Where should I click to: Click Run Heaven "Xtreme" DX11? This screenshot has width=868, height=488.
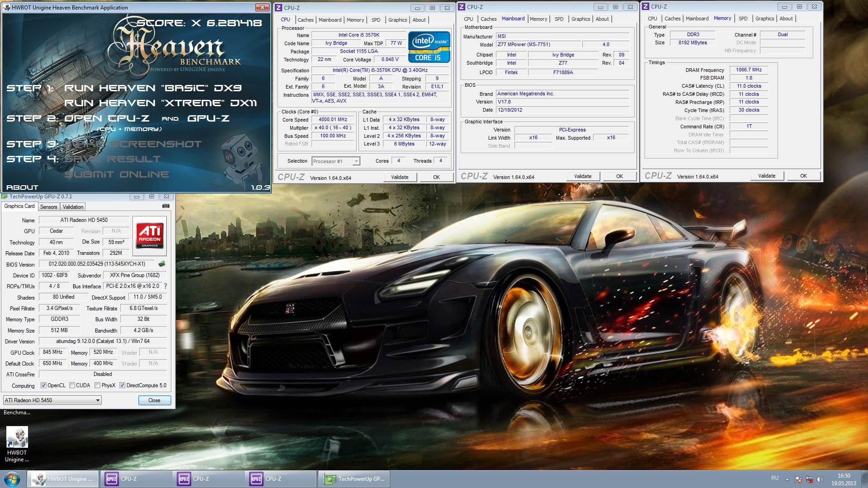(x=160, y=103)
